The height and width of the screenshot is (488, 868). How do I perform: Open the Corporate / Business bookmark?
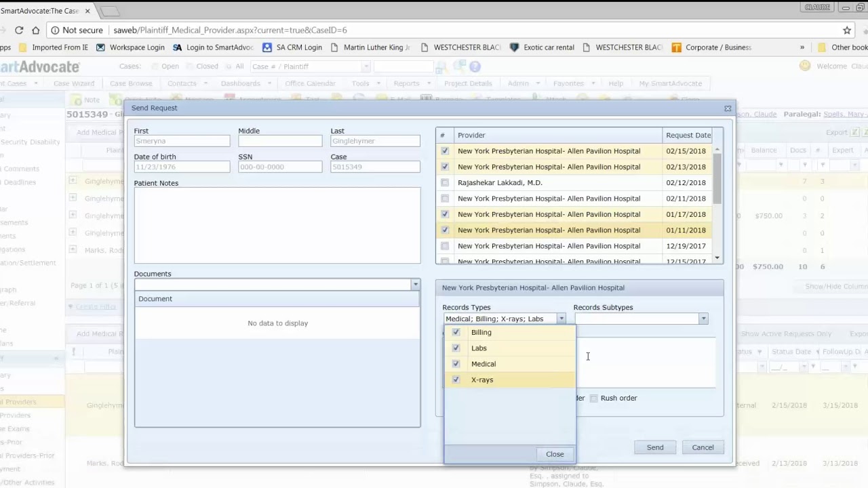711,47
